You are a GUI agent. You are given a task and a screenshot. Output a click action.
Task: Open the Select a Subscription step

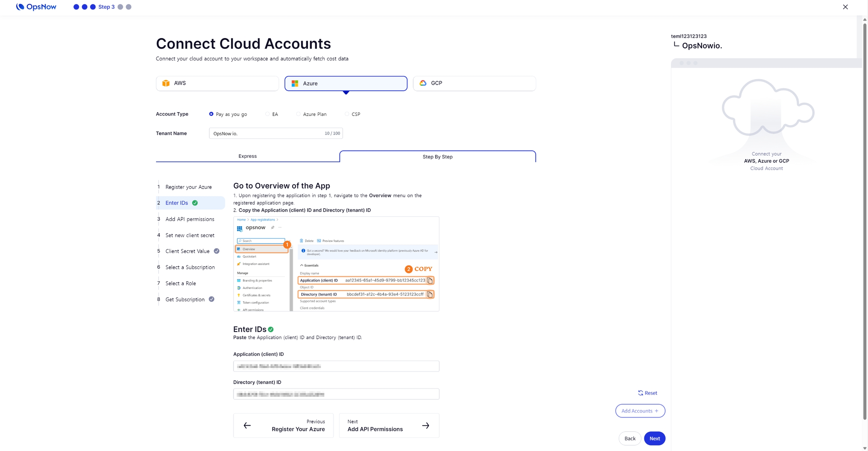pyautogui.click(x=190, y=267)
